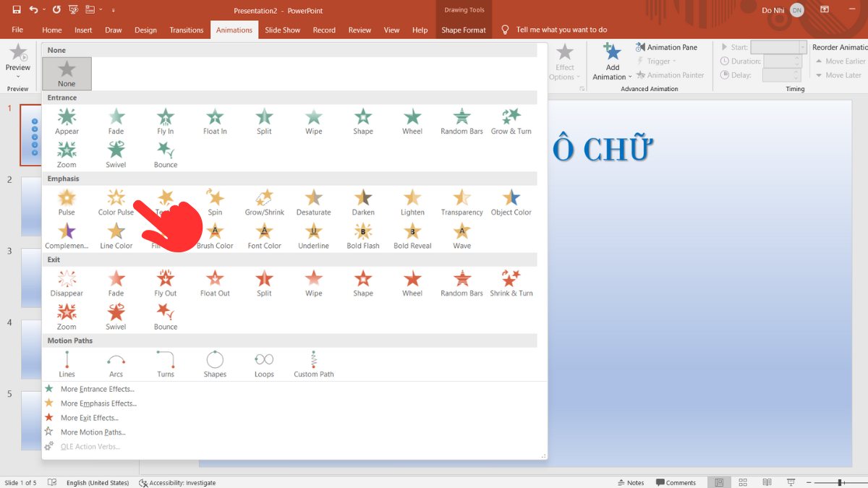Toggle the Comments pane
868x488 pixels.
pos(676,482)
